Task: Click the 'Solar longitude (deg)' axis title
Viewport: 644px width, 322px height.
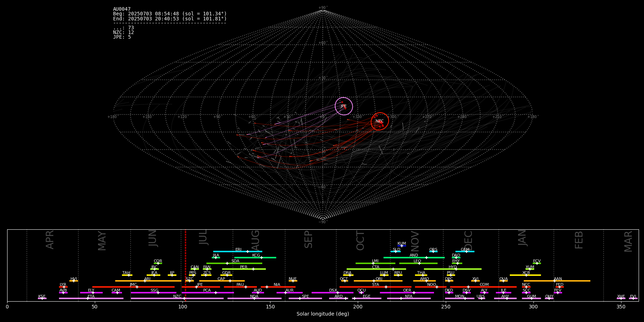Action: (323, 314)
